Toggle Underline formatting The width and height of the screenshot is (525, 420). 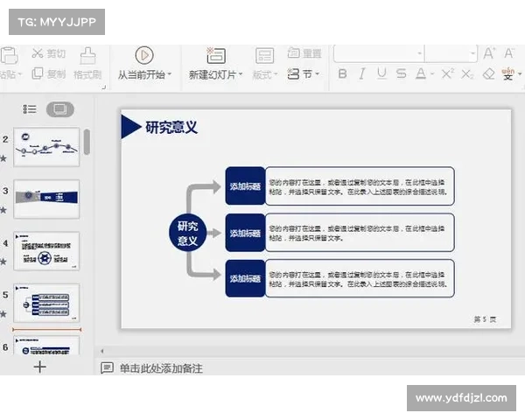[x=381, y=73]
